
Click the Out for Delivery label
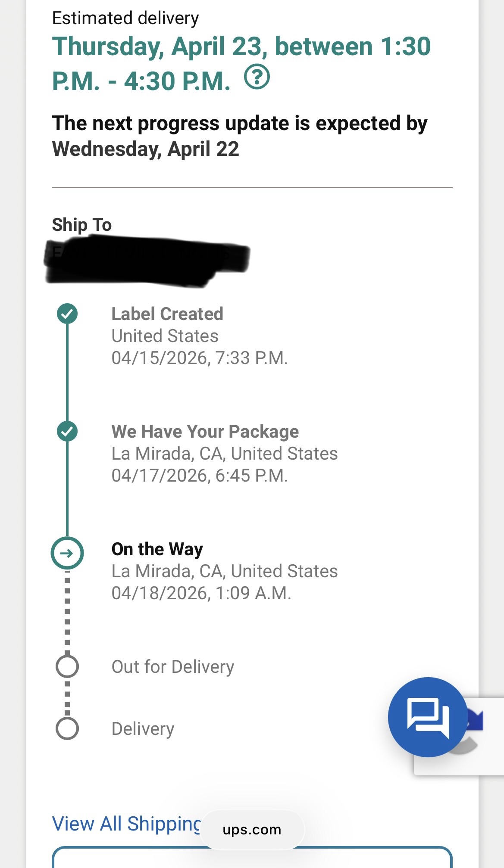(x=173, y=667)
